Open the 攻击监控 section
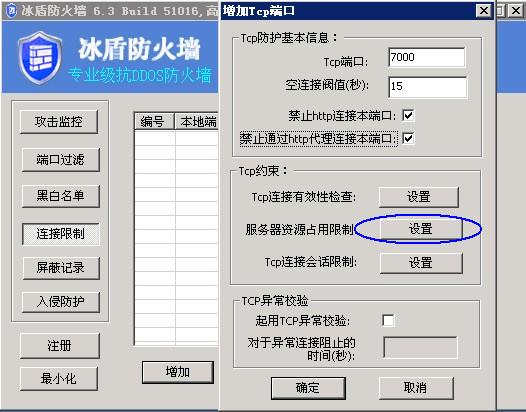Screen dimensions: 526x412 click(59, 121)
